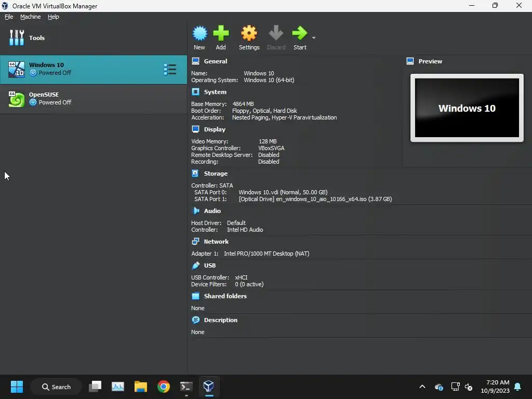Open the USB settings header link
The height and width of the screenshot is (399, 532).
point(210,265)
